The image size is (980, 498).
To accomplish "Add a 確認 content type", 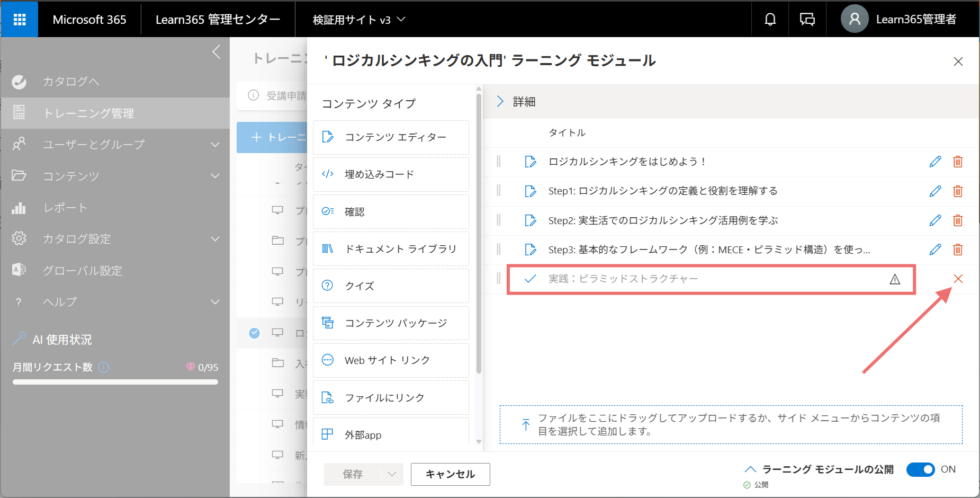I will pyautogui.click(x=391, y=212).
